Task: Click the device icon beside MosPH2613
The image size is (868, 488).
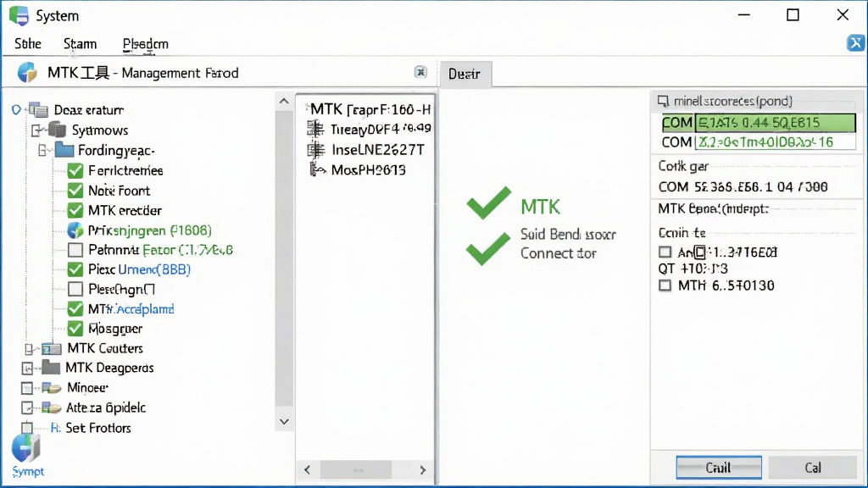Action: (x=317, y=169)
